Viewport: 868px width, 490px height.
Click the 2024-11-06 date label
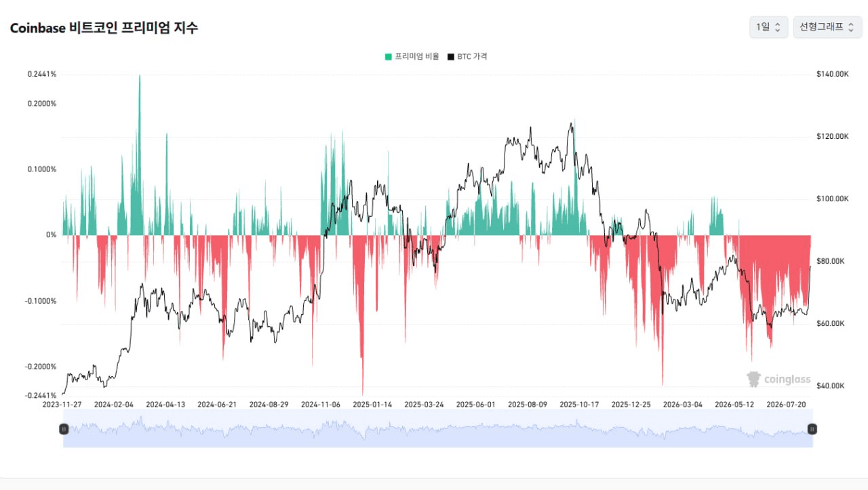(321, 404)
